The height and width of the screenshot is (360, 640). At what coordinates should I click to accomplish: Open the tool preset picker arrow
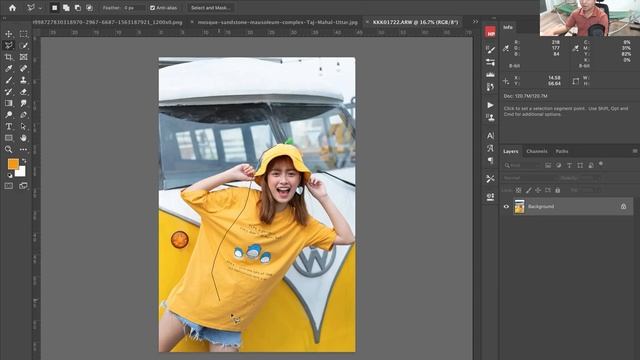40,8
